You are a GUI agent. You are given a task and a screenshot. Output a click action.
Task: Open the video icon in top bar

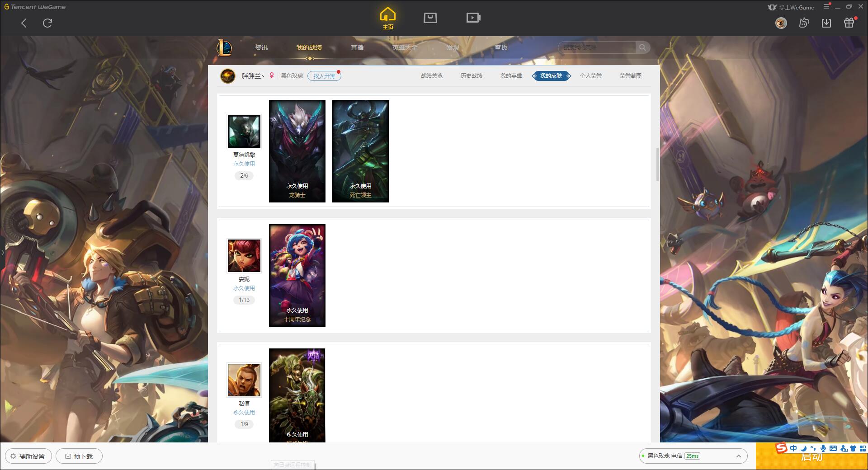pyautogui.click(x=473, y=18)
